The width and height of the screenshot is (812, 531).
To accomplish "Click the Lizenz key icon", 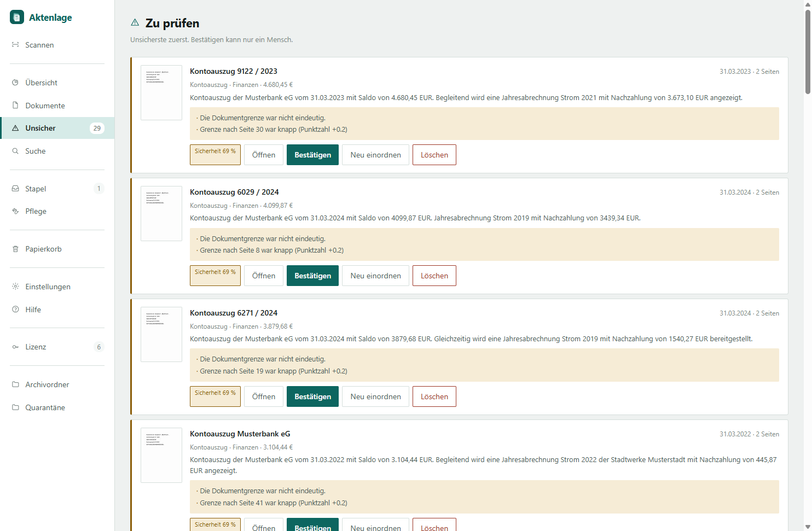I will click(15, 347).
